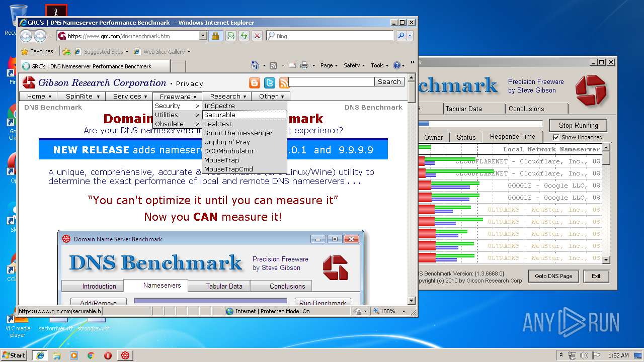Click the Bing search magnifier button
644x362 pixels.
[400, 36]
